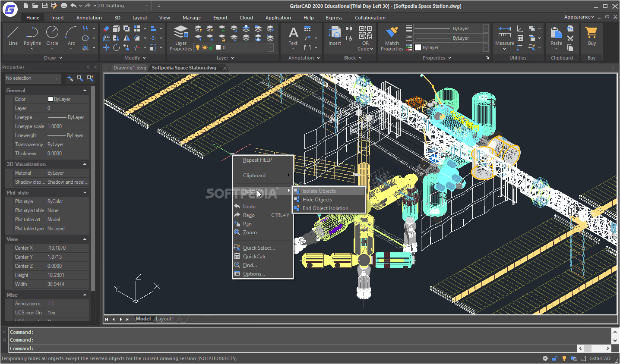620x364 pixels.
Task: Choose Isolate Objects from submenu
Action: pyautogui.click(x=329, y=191)
